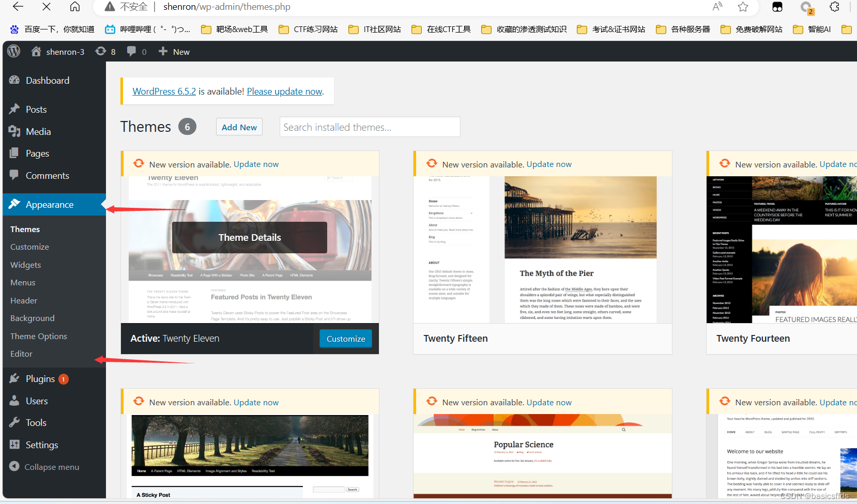Open the Tools menu
Screen dimensions: 857x504
[x=54, y=423]
